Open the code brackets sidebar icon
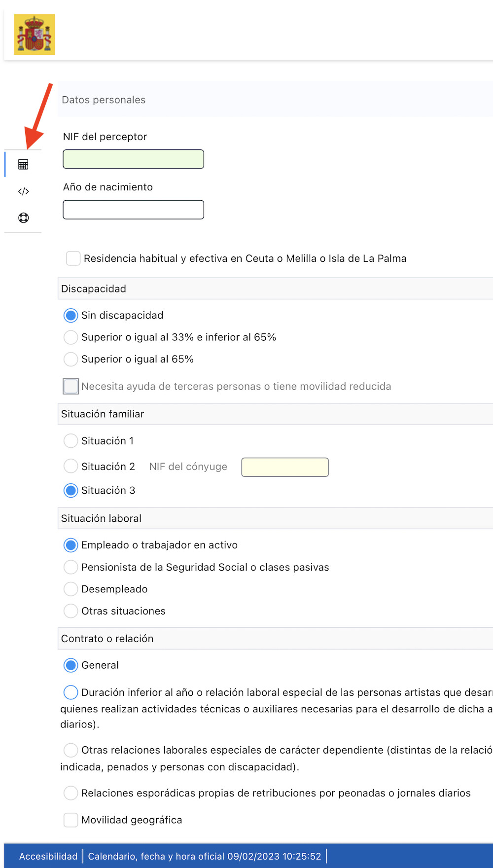The width and height of the screenshot is (493, 868). [23, 191]
